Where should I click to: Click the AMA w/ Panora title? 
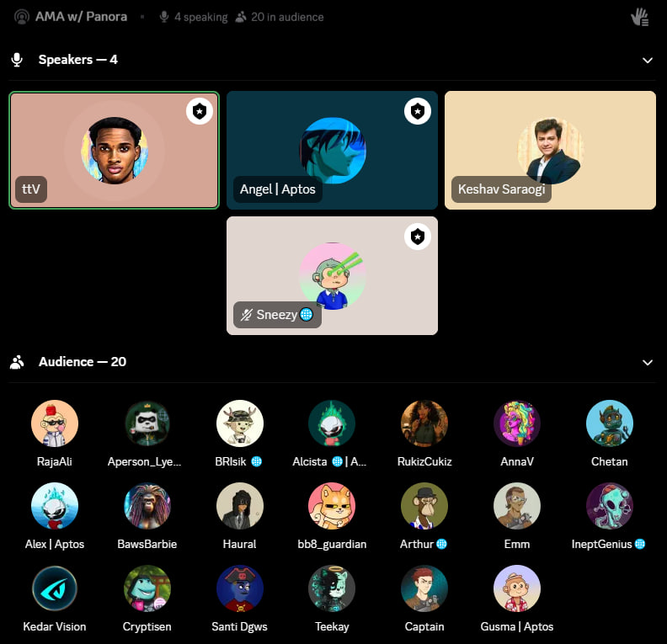(81, 17)
